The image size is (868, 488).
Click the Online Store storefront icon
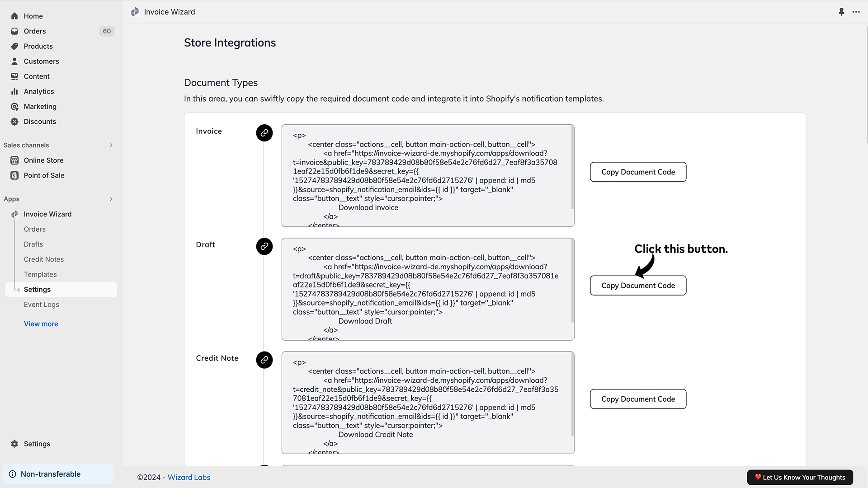(14, 160)
